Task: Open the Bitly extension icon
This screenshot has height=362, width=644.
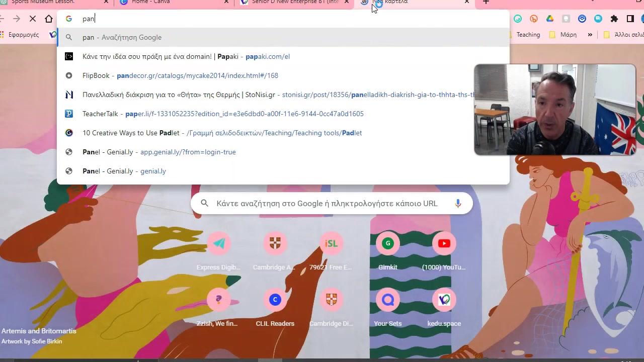Action: (x=534, y=19)
